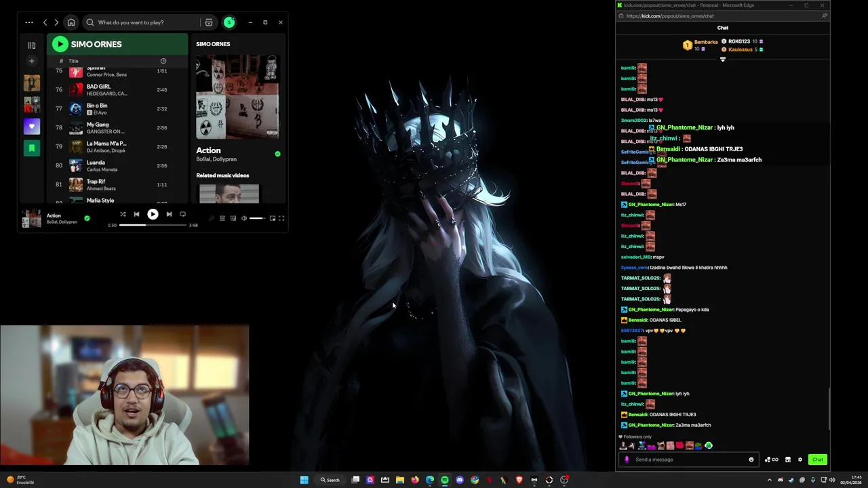The image size is (868, 488).
Task: Sort tracks by duration clock icon
Action: 163,61
